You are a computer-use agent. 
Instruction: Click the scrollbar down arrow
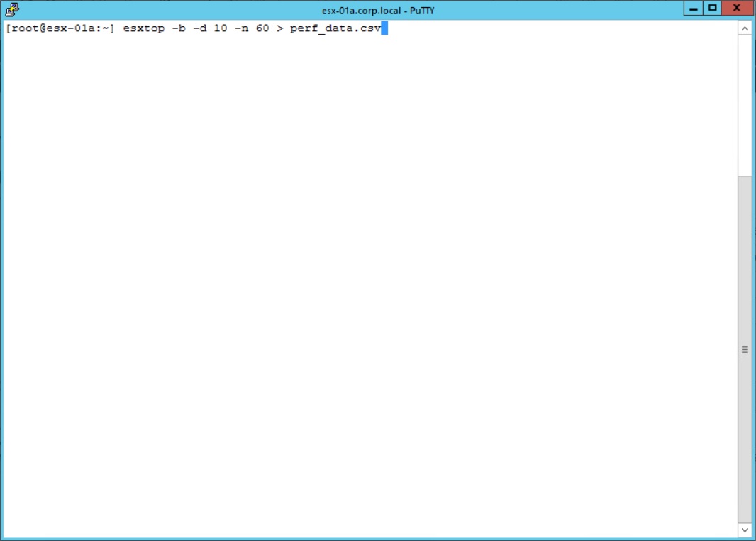point(745,530)
